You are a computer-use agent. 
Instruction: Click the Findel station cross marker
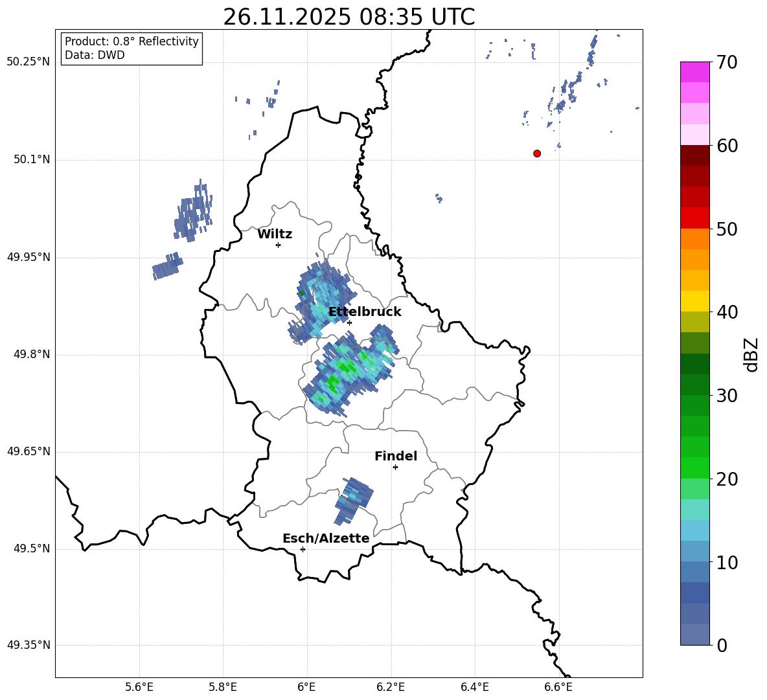(395, 468)
